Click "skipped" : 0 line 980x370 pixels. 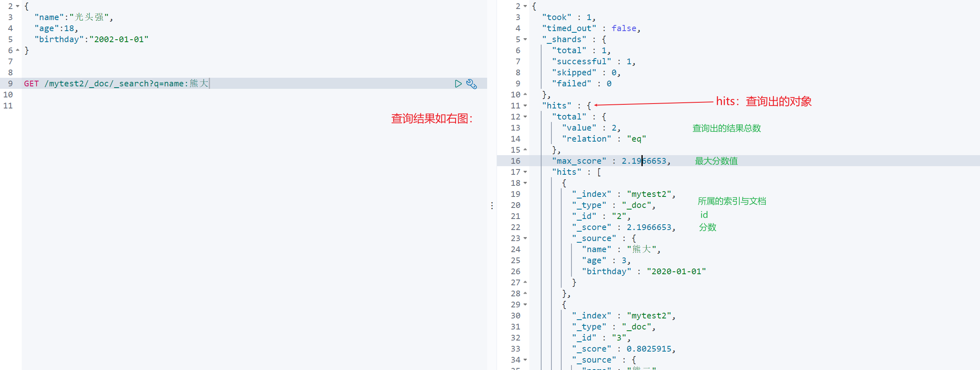tap(586, 72)
